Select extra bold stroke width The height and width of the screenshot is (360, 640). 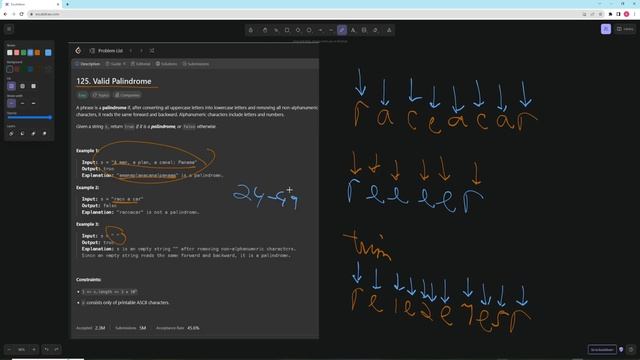[x=33, y=103]
